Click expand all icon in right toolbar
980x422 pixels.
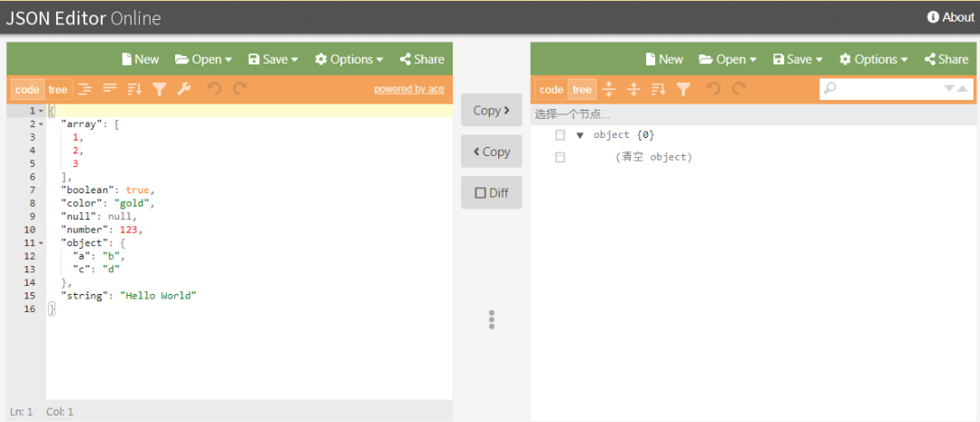pyautogui.click(x=609, y=90)
